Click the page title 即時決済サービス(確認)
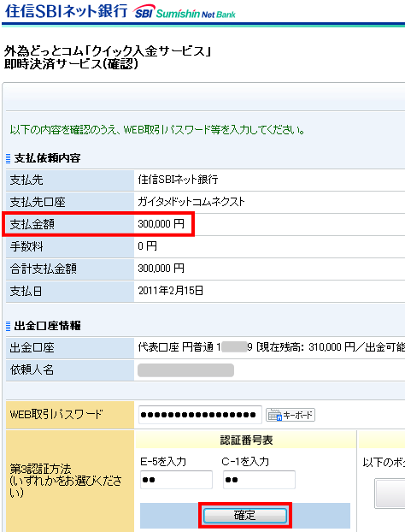 (71, 64)
